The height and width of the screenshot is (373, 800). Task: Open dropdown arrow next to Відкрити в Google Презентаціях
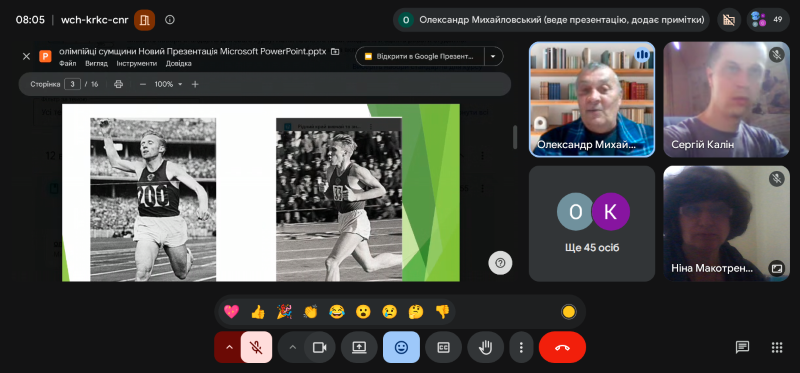493,56
